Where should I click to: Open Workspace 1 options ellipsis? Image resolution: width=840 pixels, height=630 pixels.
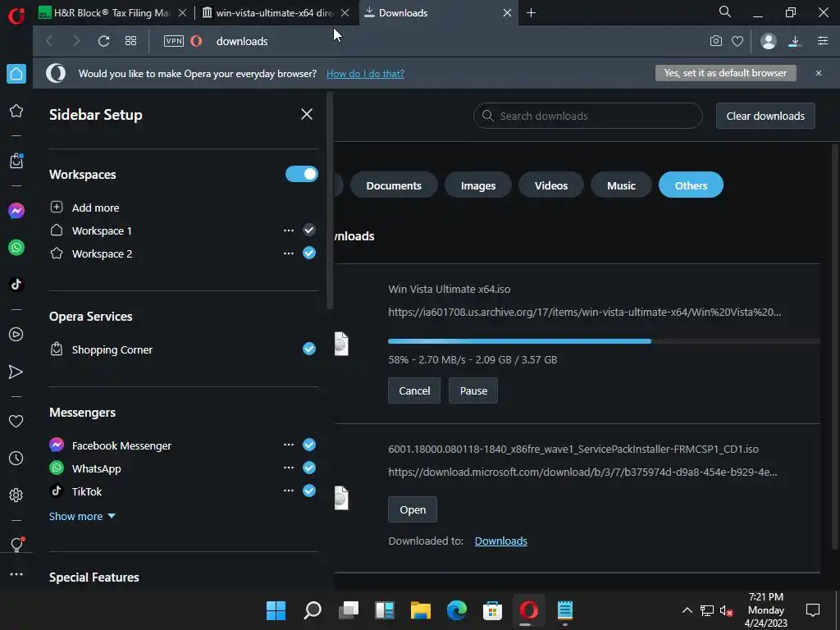[289, 231]
